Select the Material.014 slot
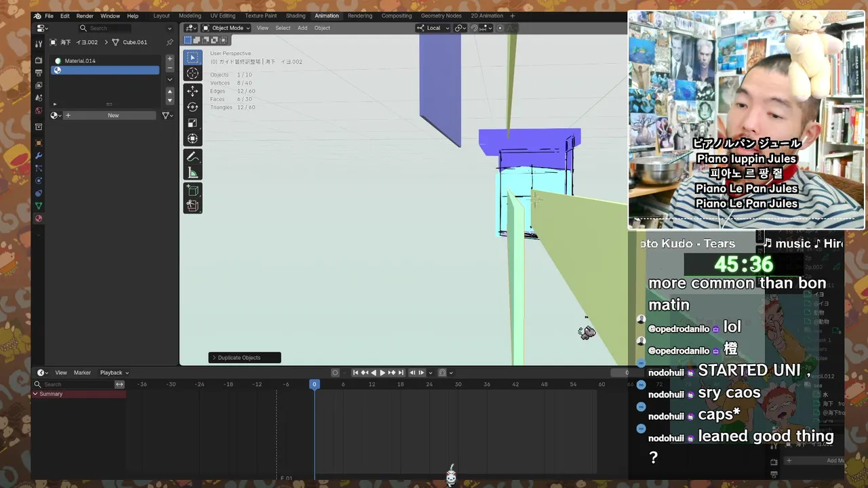The height and width of the screenshot is (488, 868). (x=106, y=60)
